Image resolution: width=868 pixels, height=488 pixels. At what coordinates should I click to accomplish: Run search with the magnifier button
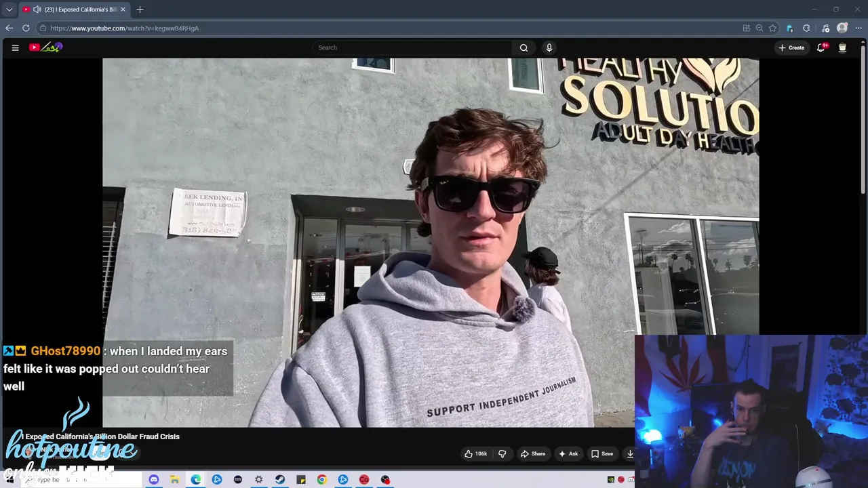pyautogui.click(x=524, y=47)
